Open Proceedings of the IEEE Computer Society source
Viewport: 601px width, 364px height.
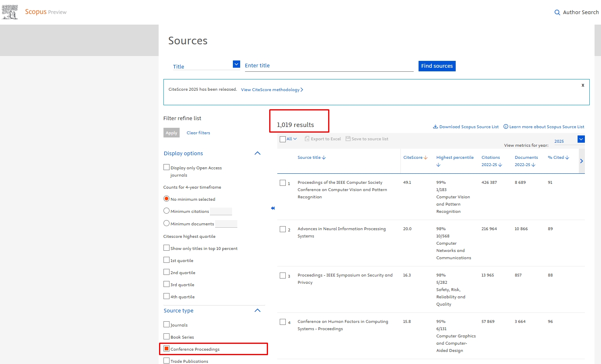(342, 189)
